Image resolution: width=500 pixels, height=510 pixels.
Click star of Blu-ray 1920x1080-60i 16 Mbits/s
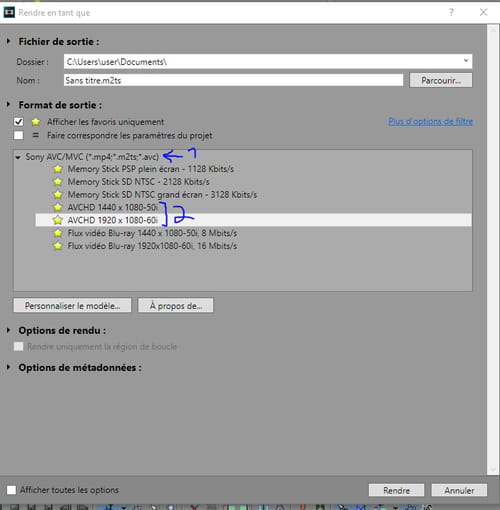[58, 246]
